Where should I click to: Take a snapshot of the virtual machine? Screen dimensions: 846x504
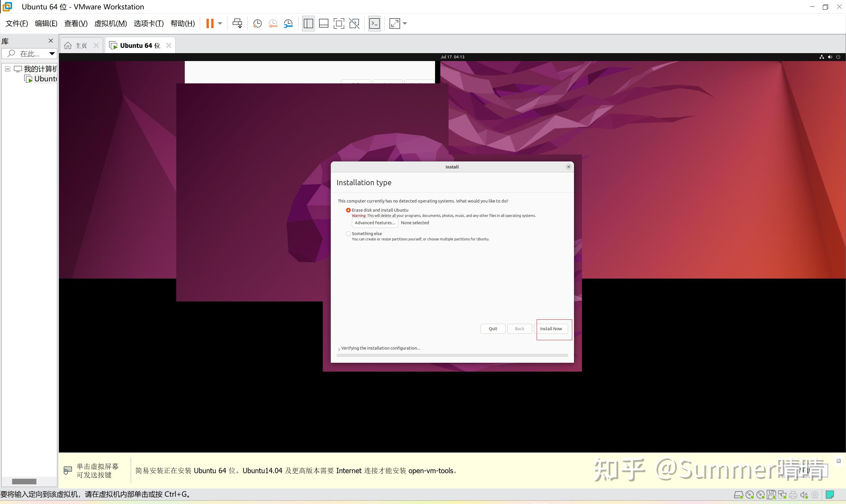257,23
